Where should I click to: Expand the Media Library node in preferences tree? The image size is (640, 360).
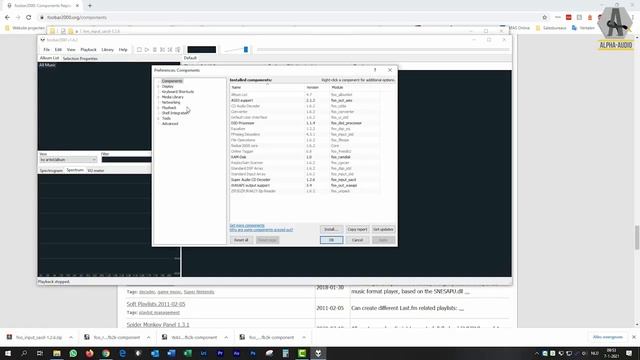158,97
